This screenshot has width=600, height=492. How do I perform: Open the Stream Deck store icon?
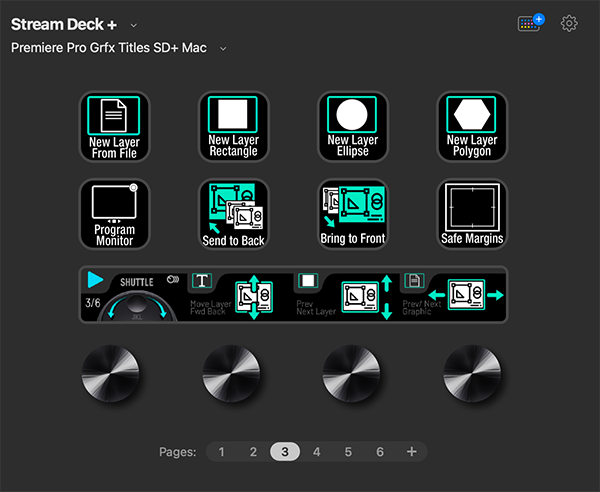click(x=531, y=23)
